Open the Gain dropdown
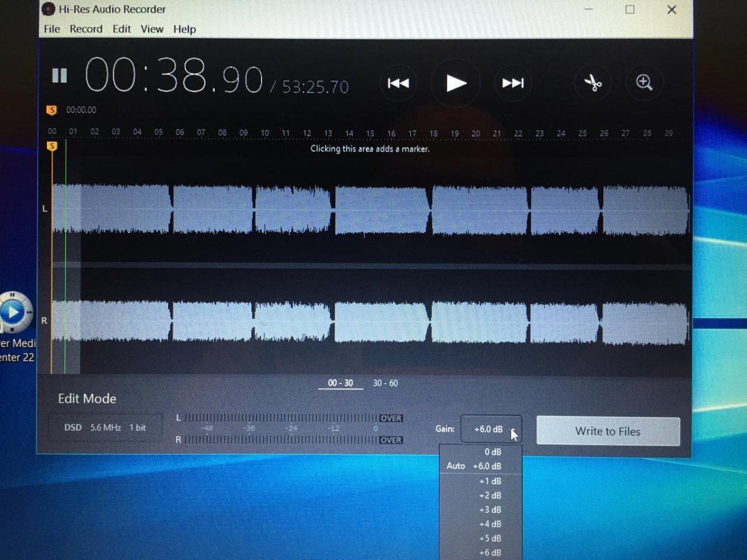This screenshot has height=560, width=747. click(491, 429)
